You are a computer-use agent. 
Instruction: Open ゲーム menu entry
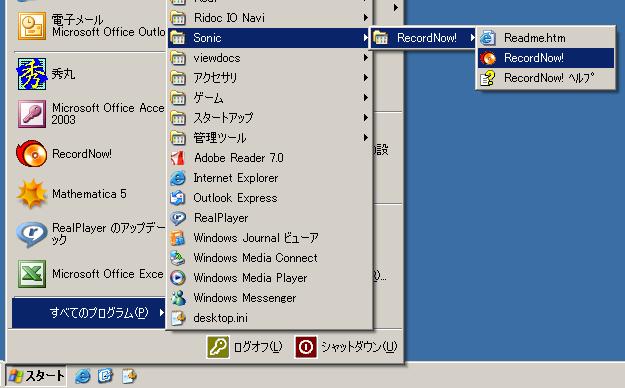click(x=269, y=98)
